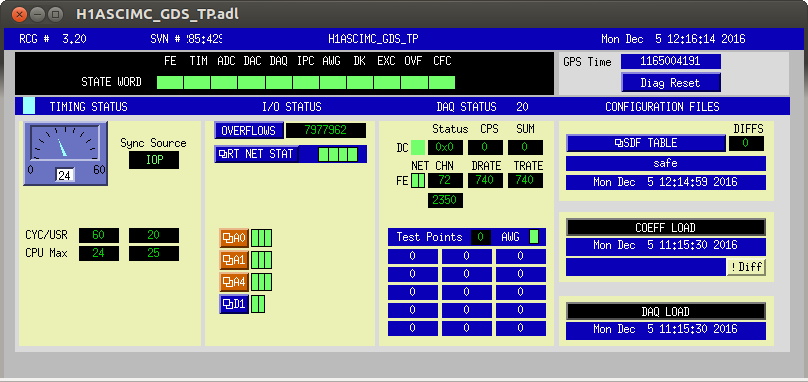Click the STATE WORD bit under CFC
Screen dimensions: 808x382
[x=442, y=82]
